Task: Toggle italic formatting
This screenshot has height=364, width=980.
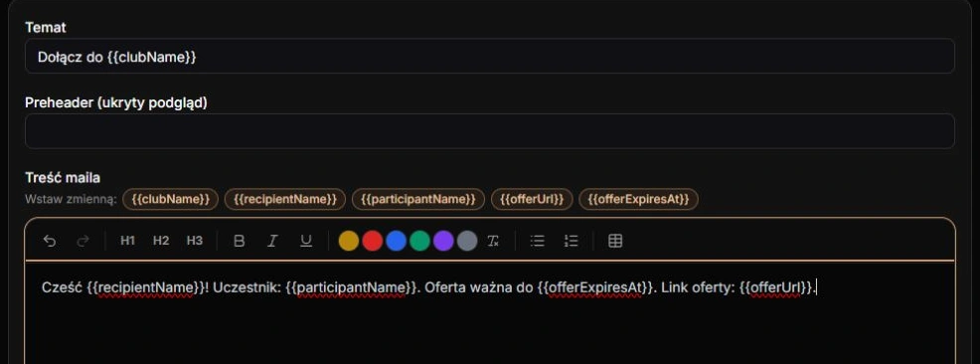Action: tap(272, 241)
